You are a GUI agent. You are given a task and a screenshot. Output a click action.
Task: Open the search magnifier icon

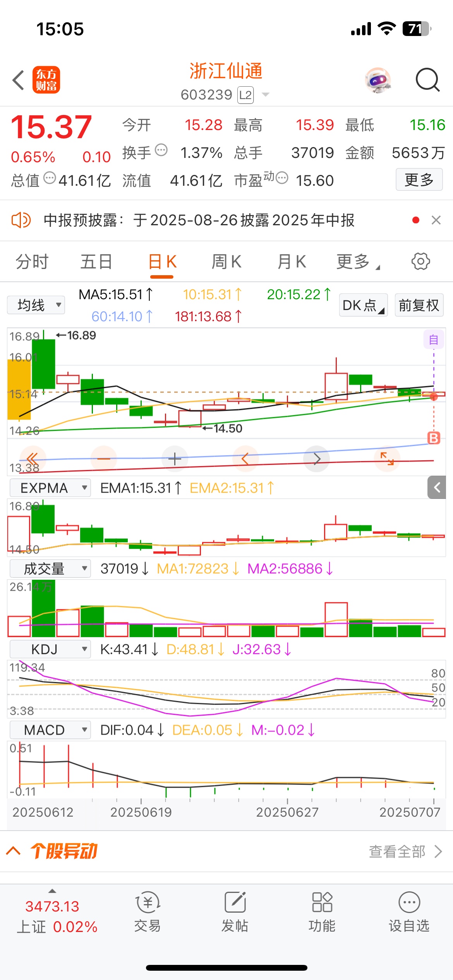427,80
